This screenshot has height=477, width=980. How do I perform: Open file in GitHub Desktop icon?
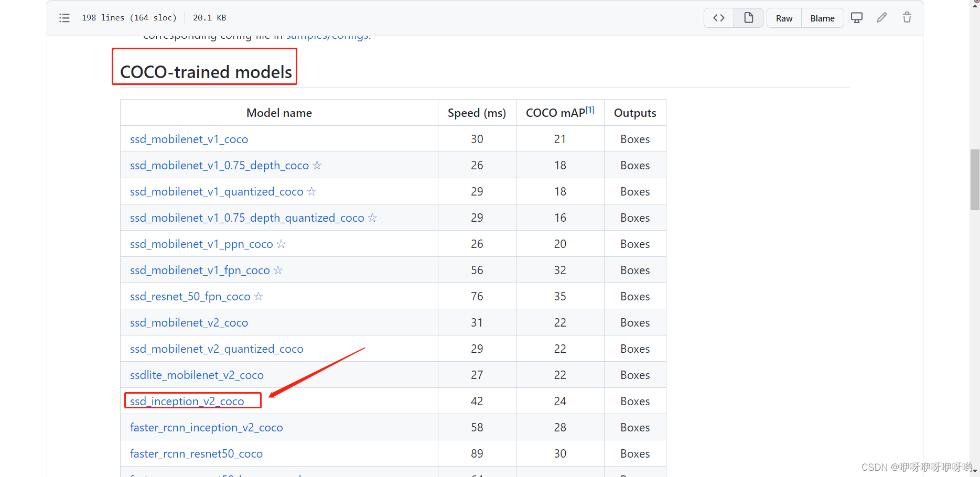(857, 18)
